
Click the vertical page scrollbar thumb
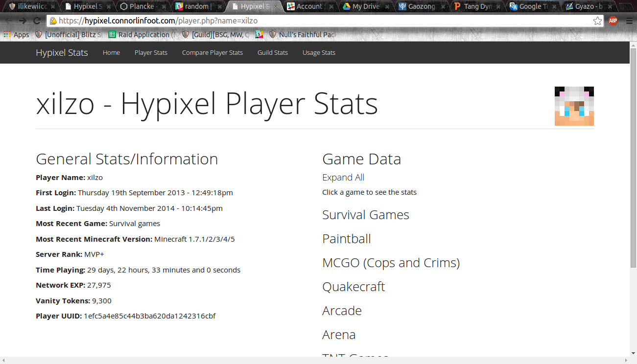coord(633,158)
